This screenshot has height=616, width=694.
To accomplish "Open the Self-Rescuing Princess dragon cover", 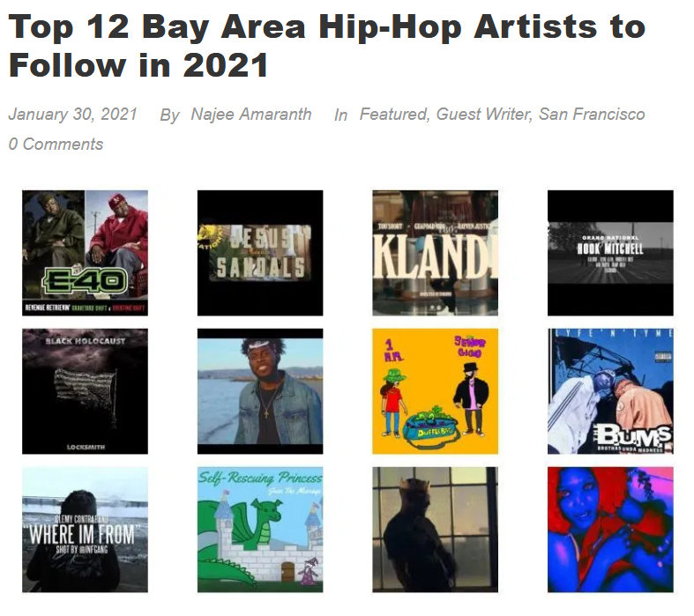I will click(x=260, y=530).
